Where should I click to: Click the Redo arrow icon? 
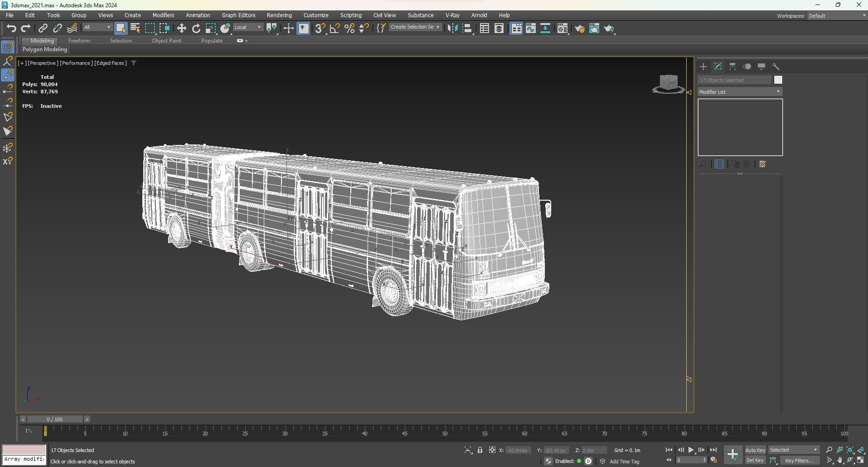click(x=26, y=28)
